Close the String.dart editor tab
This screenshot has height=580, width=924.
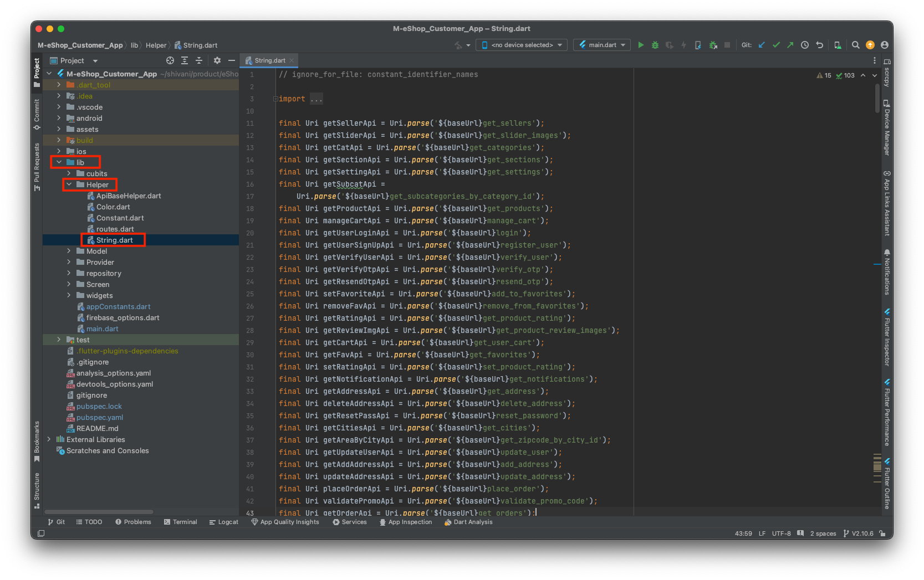[x=292, y=60]
